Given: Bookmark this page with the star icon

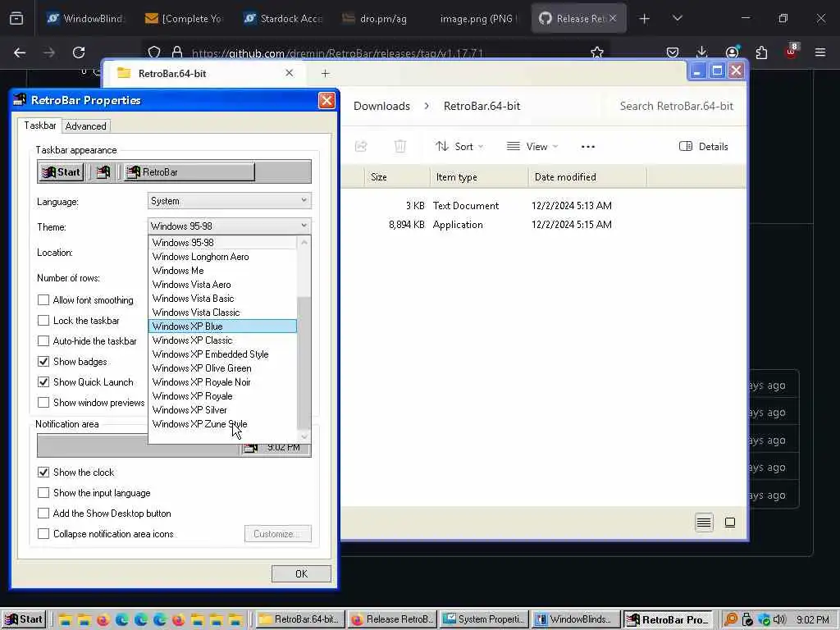Looking at the screenshot, I should point(597,52).
